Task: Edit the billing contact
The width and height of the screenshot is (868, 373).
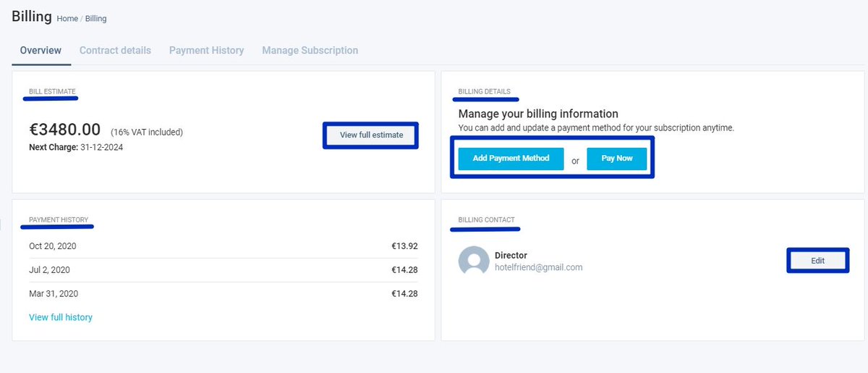Action: point(817,261)
